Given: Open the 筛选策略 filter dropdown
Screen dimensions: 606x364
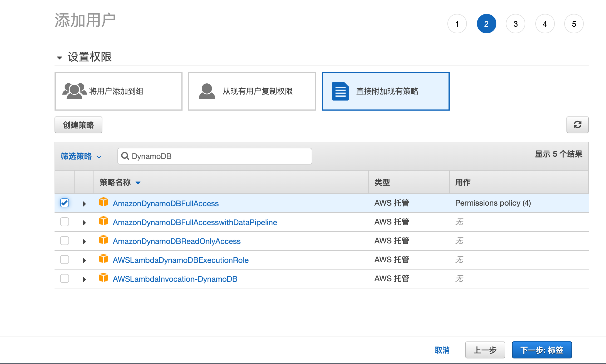Looking at the screenshot, I should click(x=81, y=156).
